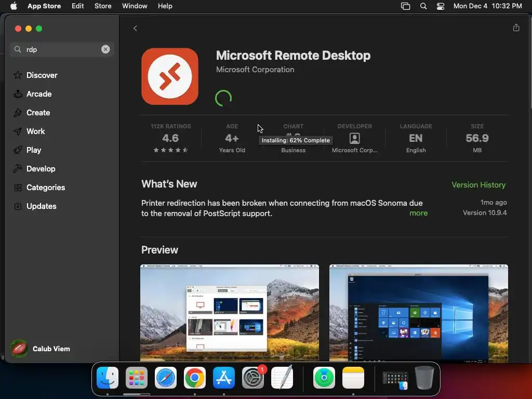The width and height of the screenshot is (532, 399).
Task: Open Find My from the Dock
Action: tap(324, 378)
